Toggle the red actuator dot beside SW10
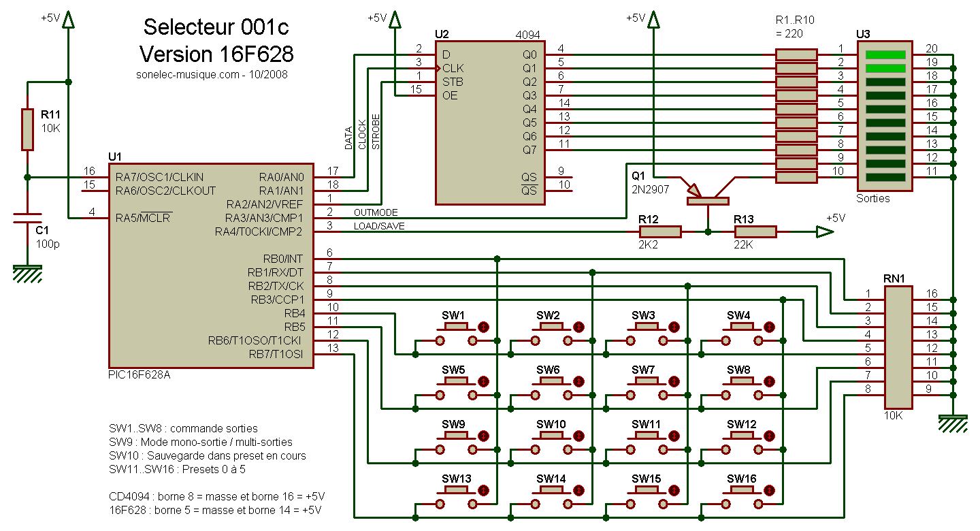Viewport: 980px width, 531px height. click(579, 436)
